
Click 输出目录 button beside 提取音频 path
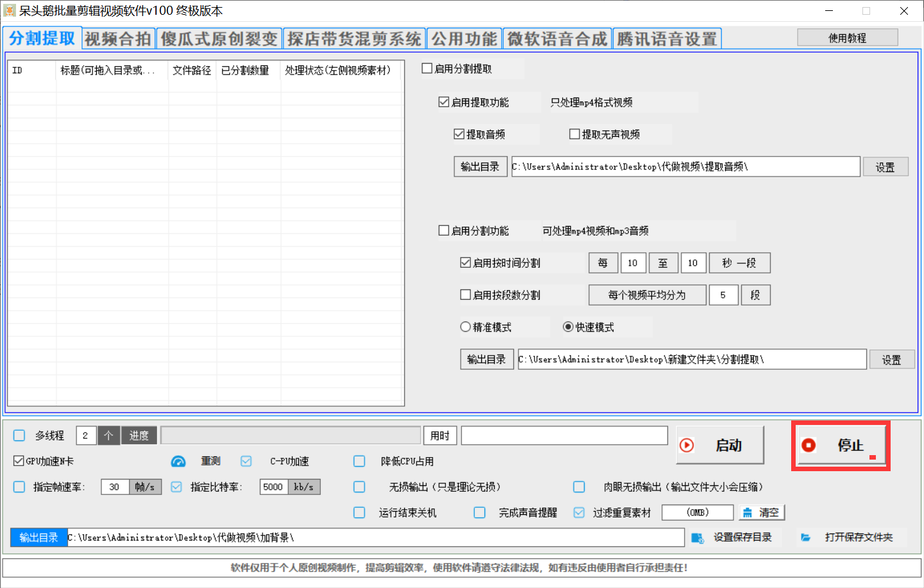(x=480, y=166)
